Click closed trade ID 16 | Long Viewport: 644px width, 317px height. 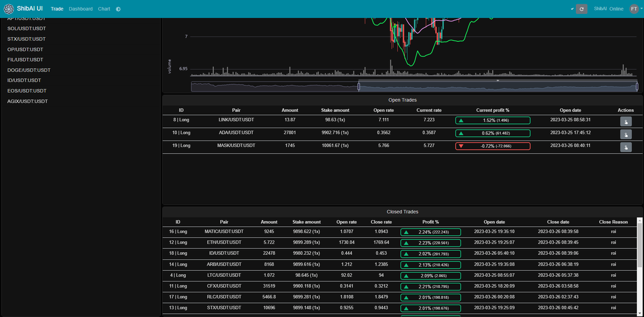point(178,232)
